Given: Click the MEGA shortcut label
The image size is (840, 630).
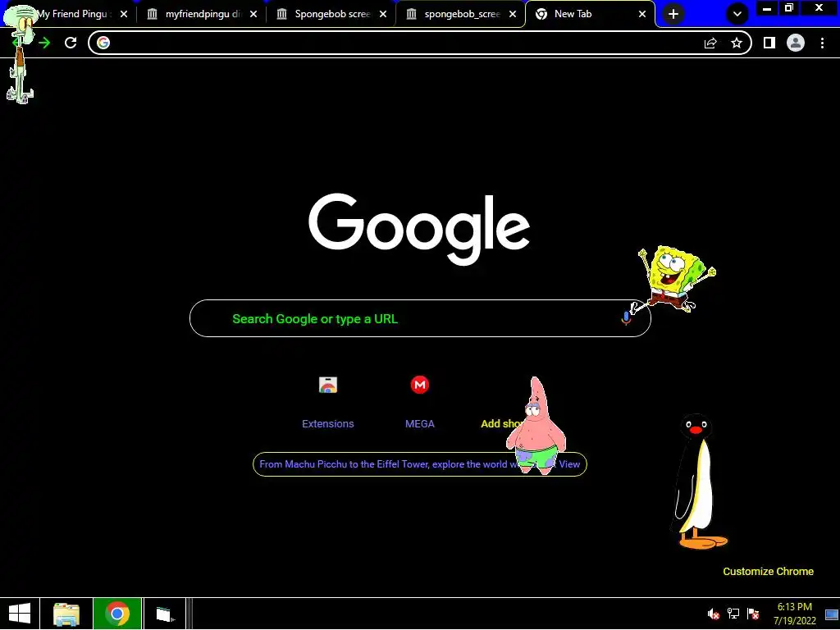Looking at the screenshot, I should pos(420,424).
